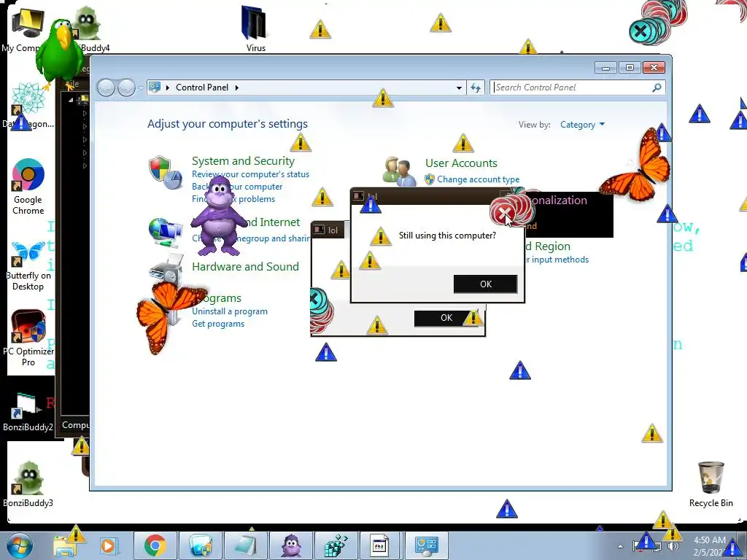Click the Hardware and Sound printer icon
The width and height of the screenshot is (747, 560).
pos(166,269)
